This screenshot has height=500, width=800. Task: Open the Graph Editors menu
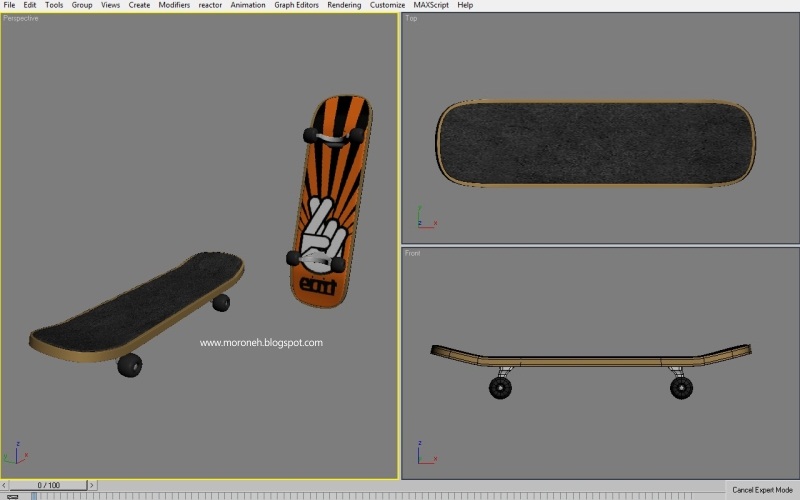click(x=296, y=5)
